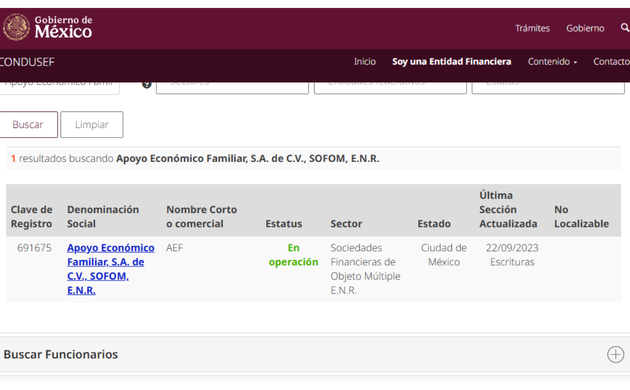This screenshot has width=630, height=390.
Task: Click the Gobierno de México logo
Action: (47, 27)
